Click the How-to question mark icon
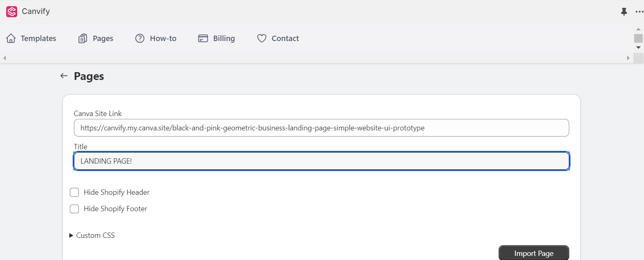The width and height of the screenshot is (644, 260). point(140,39)
